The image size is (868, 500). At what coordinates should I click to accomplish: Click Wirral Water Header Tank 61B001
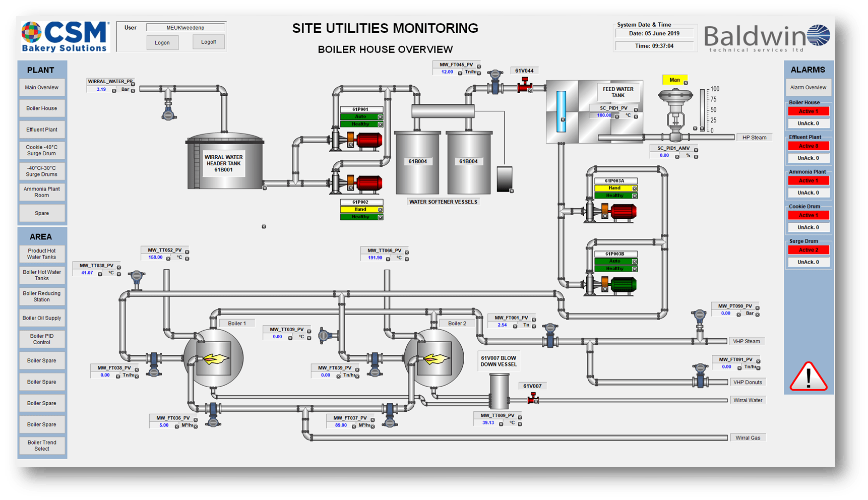coord(225,161)
